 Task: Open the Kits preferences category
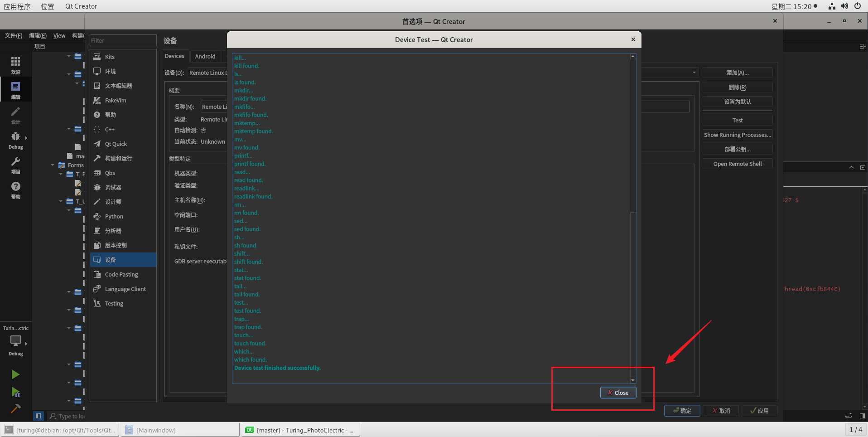[x=123, y=57]
